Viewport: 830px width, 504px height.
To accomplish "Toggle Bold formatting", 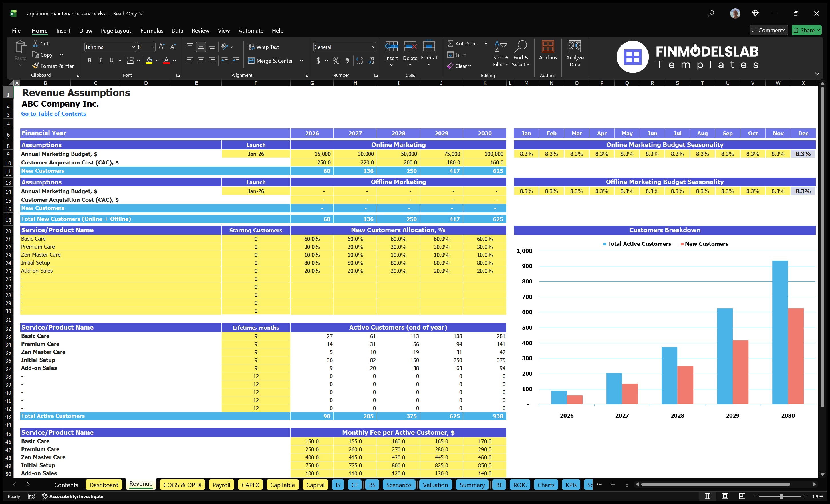I will 89,61.
